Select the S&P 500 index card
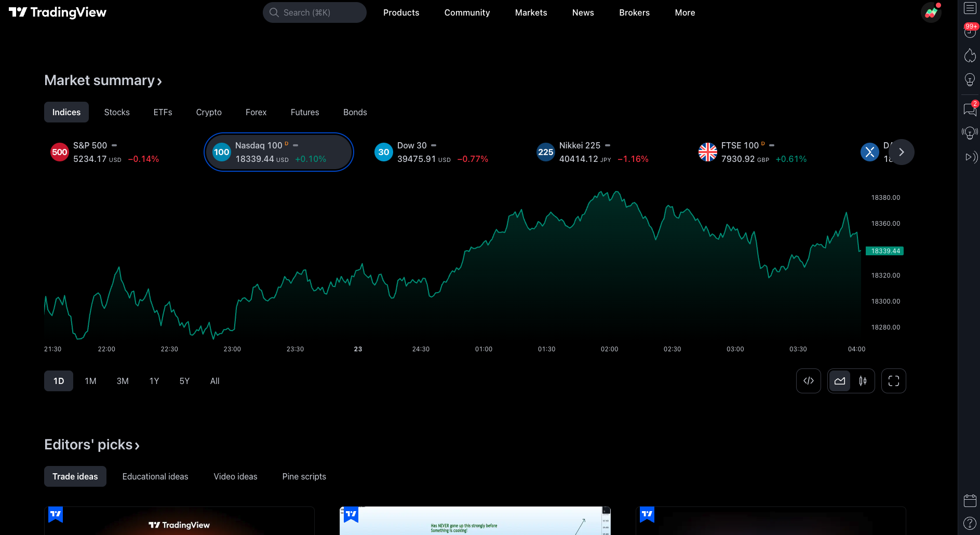The width and height of the screenshot is (980, 535). [x=117, y=152]
